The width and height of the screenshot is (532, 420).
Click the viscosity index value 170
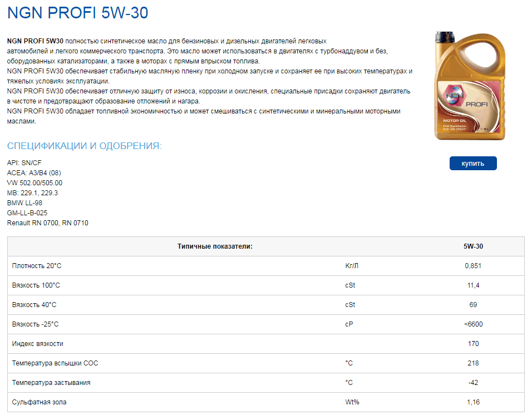coord(474,344)
